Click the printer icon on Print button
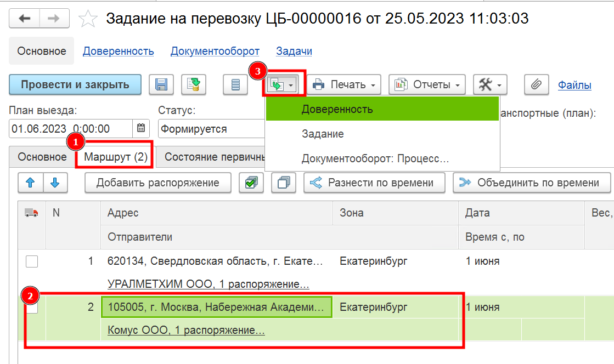Image resolution: width=614 pixels, height=364 pixels. coord(318,84)
